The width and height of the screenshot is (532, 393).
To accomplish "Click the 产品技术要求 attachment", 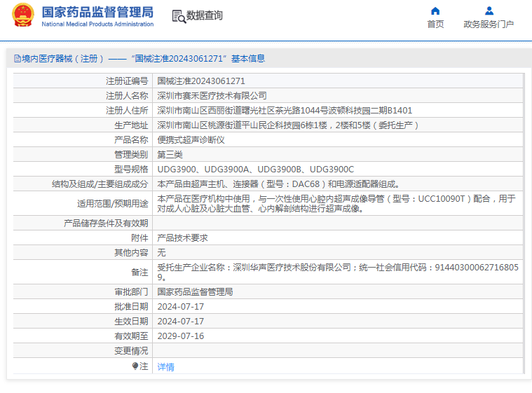I will tap(182, 238).
